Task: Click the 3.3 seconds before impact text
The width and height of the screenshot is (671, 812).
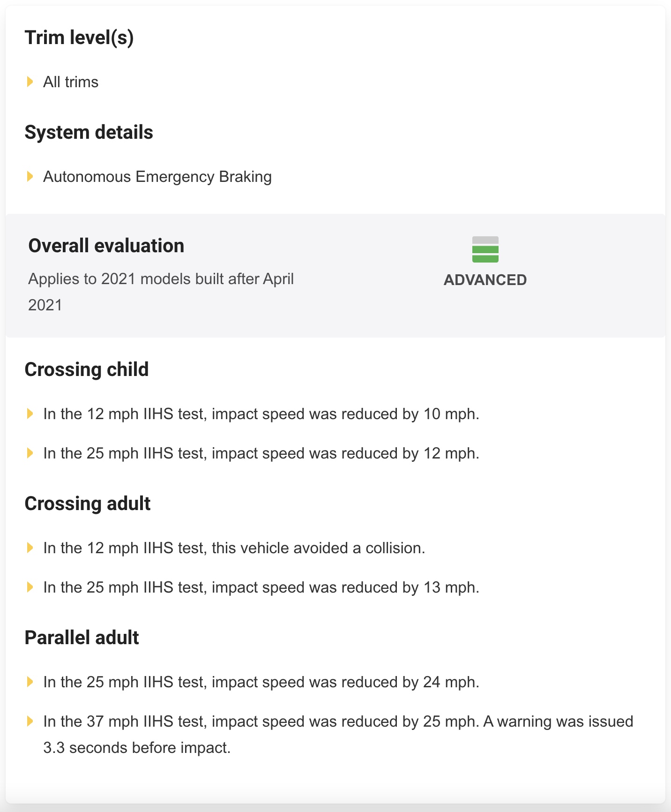Action: click(137, 748)
